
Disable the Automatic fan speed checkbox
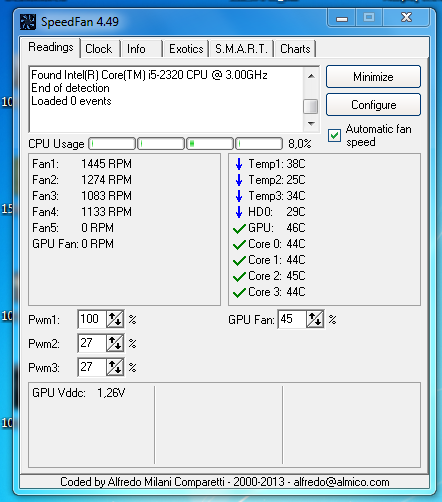coord(334,135)
